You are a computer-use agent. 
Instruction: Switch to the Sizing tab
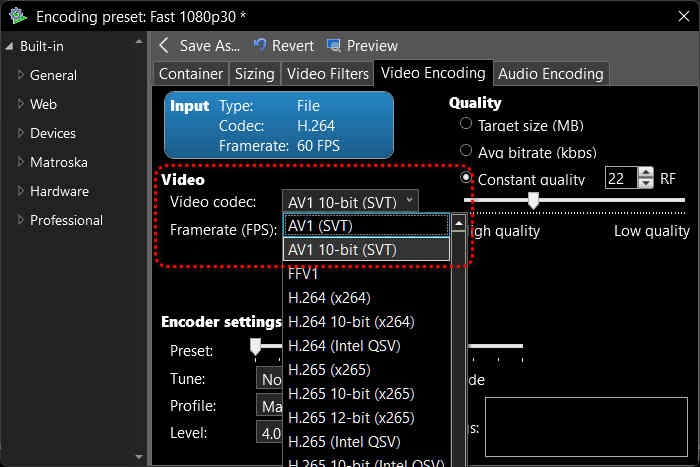coord(254,74)
